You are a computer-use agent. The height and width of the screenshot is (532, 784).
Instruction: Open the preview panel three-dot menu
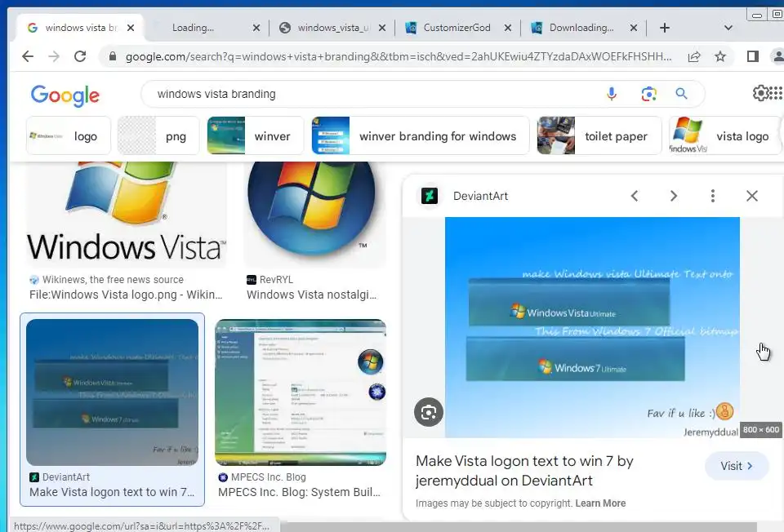click(x=712, y=196)
